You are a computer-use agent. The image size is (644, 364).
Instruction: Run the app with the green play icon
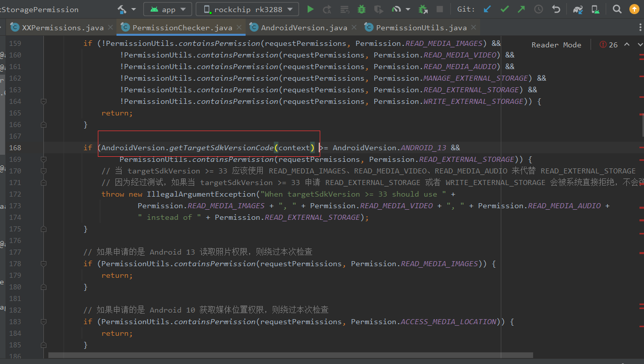(310, 9)
